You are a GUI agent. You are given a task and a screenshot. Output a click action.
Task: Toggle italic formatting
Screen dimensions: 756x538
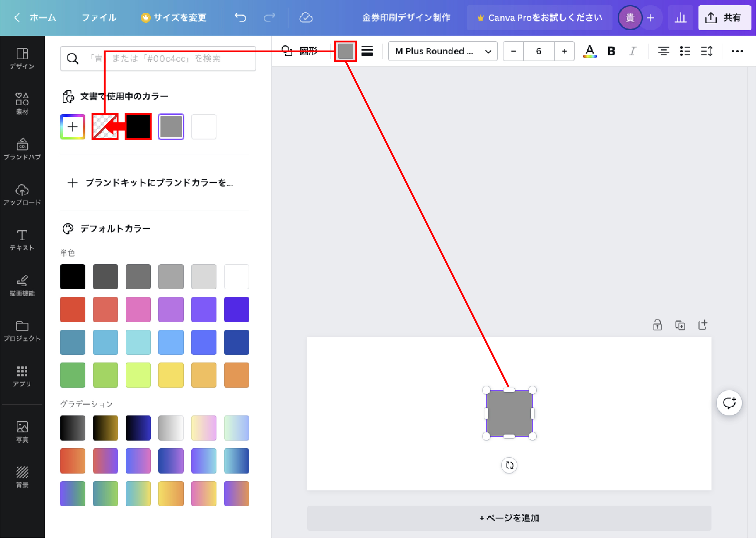coord(633,51)
